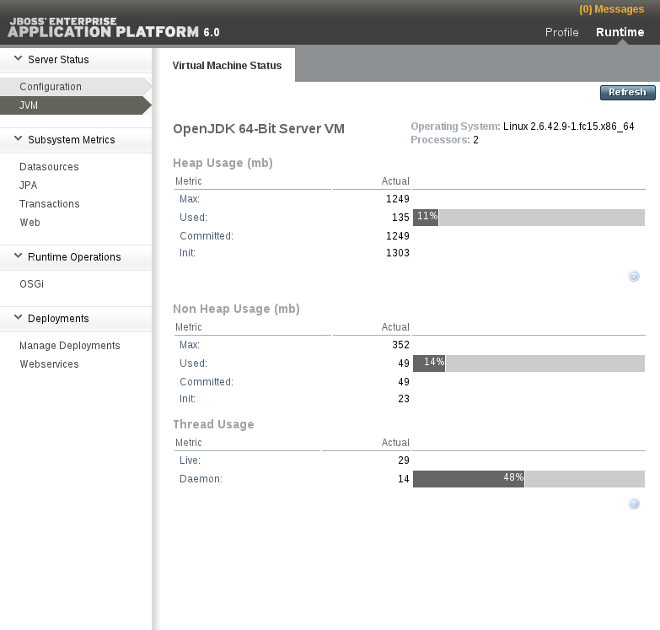Open Manage Deployments
This screenshot has height=630, width=660.
click(x=69, y=346)
